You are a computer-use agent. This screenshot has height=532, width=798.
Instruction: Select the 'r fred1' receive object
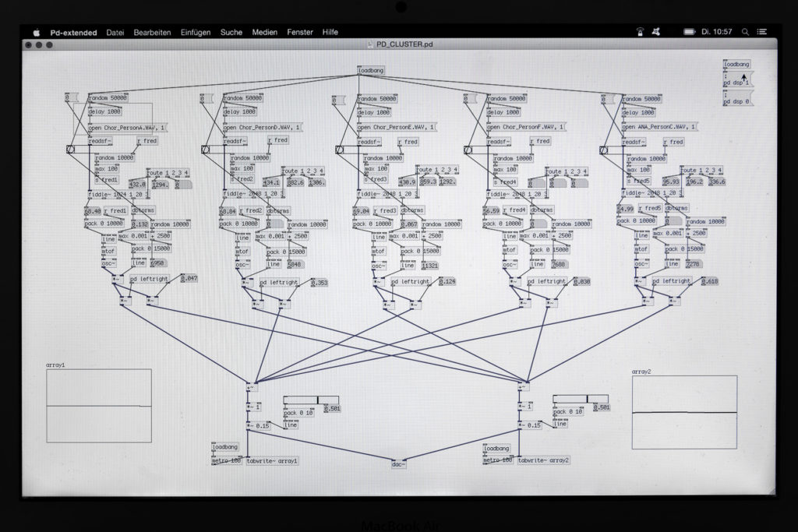115,211
